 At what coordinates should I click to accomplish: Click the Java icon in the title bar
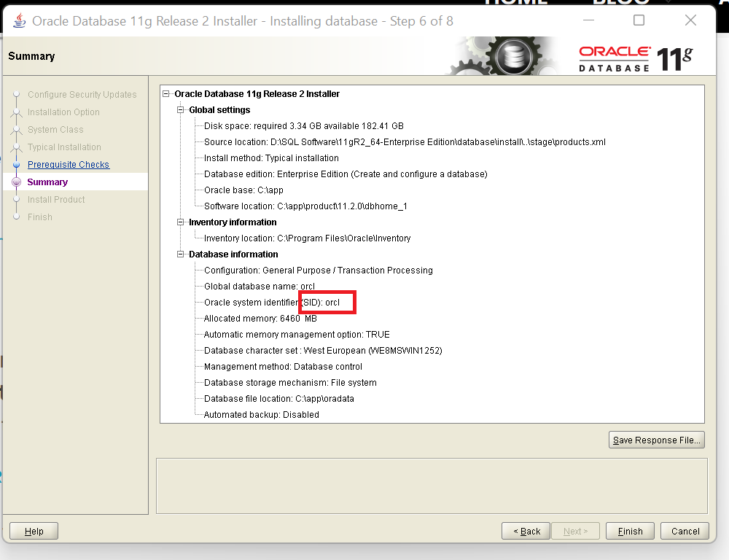pyautogui.click(x=19, y=21)
